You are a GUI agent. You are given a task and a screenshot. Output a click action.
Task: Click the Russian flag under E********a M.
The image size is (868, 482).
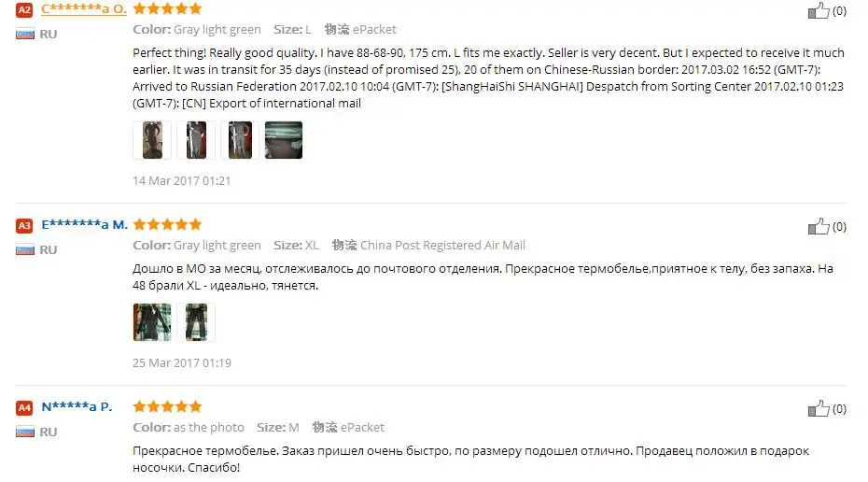(25, 249)
